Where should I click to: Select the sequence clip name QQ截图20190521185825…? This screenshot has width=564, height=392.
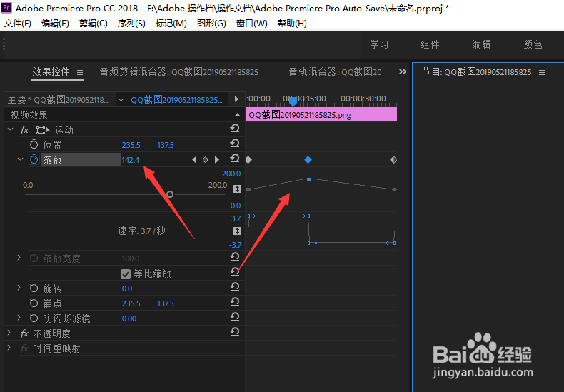pyautogui.click(x=176, y=100)
